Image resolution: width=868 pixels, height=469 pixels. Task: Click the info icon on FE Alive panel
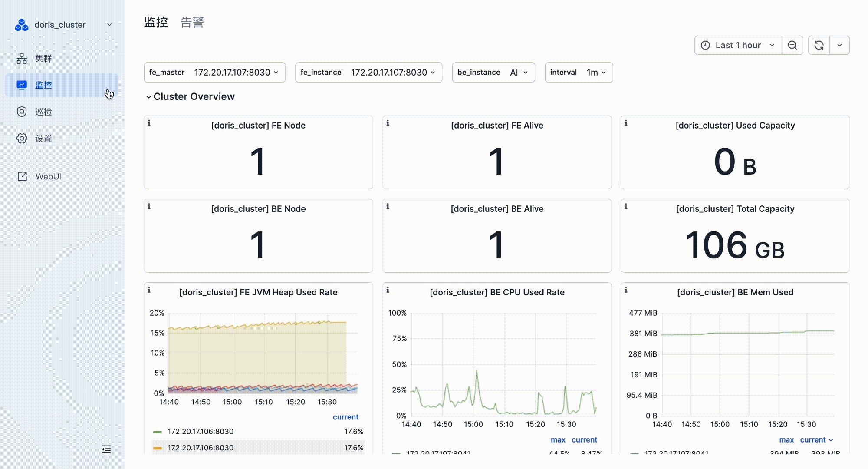click(x=388, y=123)
